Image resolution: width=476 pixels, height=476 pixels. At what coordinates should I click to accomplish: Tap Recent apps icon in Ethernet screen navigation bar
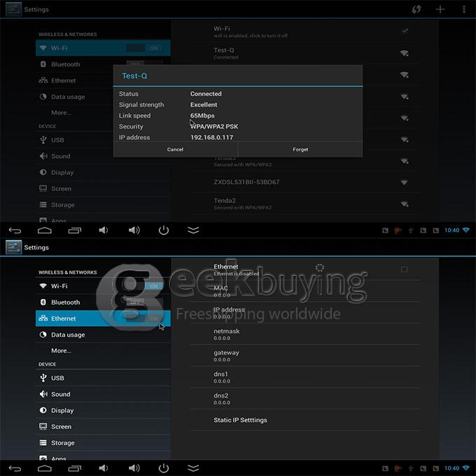click(75, 468)
